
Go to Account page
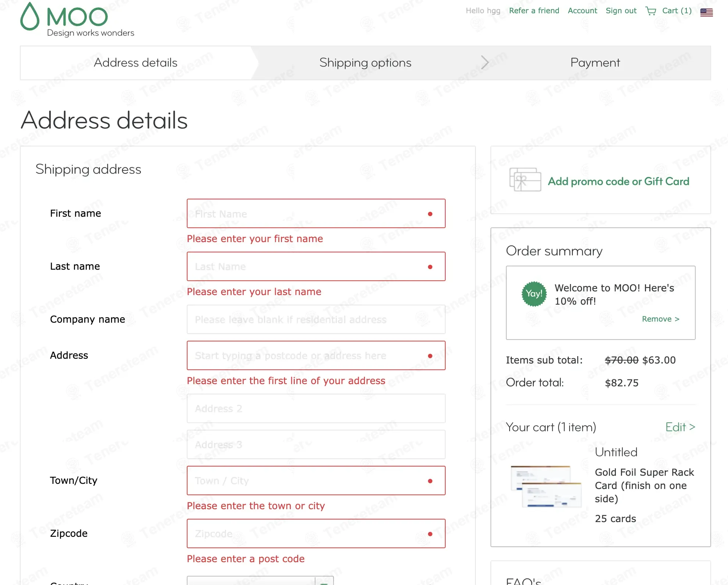click(x=582, y=11)
